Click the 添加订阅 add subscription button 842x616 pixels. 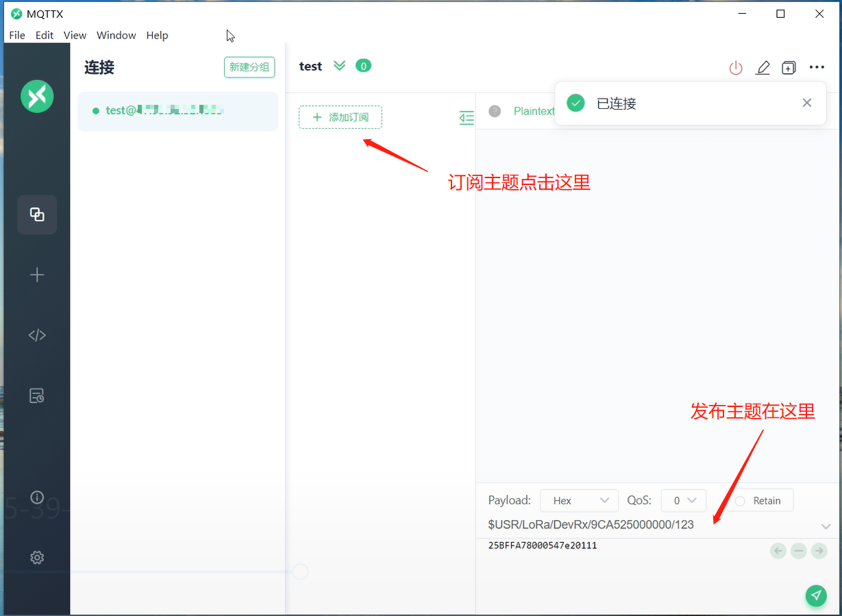pos(340,117)
